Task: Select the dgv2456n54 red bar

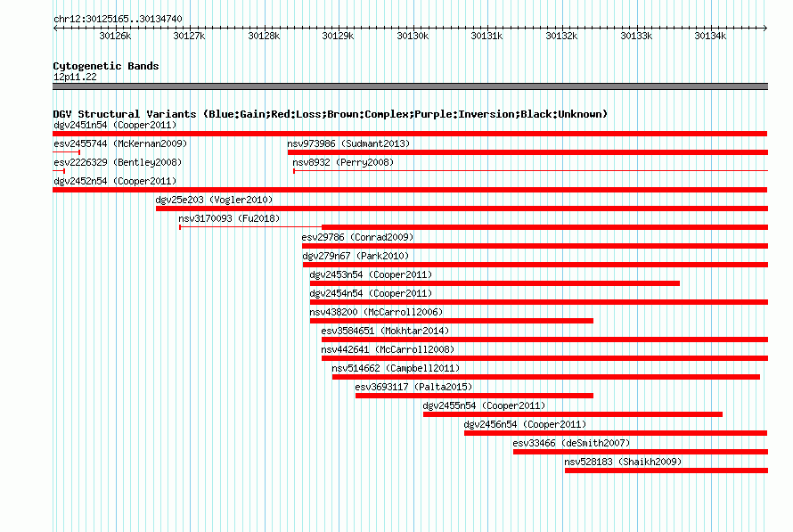Action: pos(616,433)
